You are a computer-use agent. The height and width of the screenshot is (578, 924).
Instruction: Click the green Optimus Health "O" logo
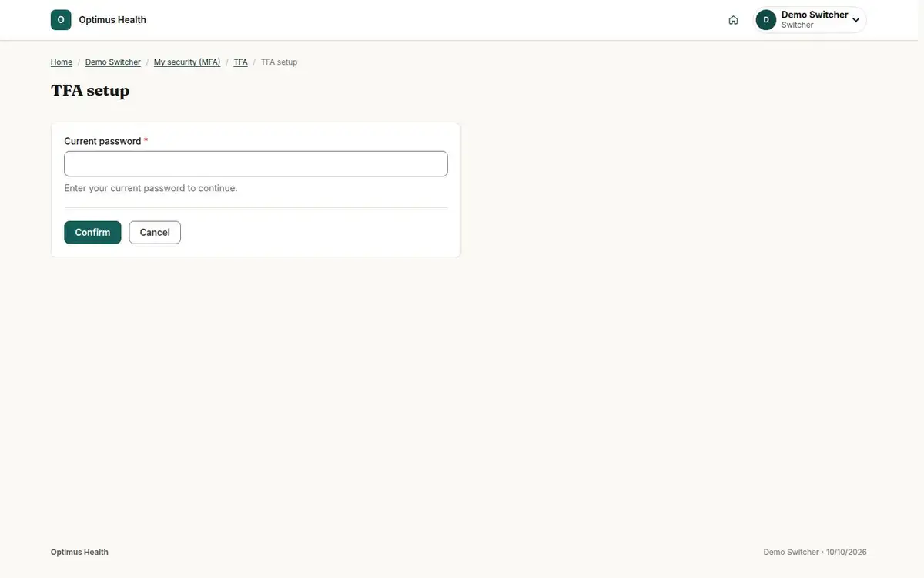61,20
